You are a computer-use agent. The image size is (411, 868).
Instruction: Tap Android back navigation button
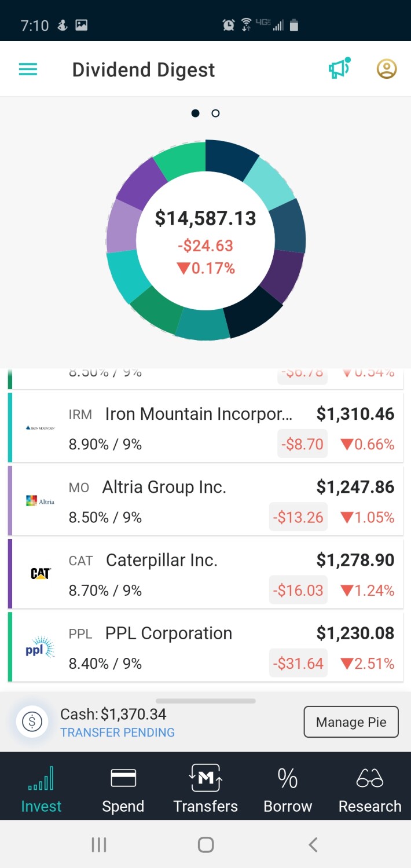[x=313, y=845]
